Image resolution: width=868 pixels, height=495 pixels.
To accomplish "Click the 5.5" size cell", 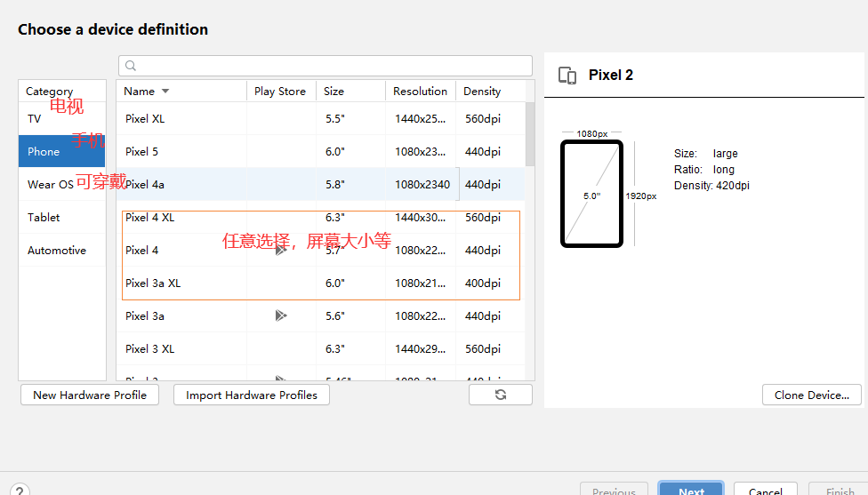I will tap(335, 118).
